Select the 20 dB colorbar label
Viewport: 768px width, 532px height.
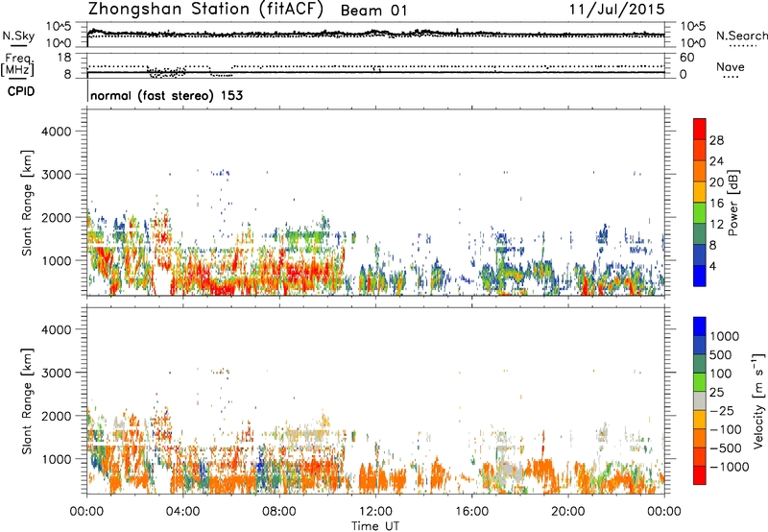tap(716, 182)
